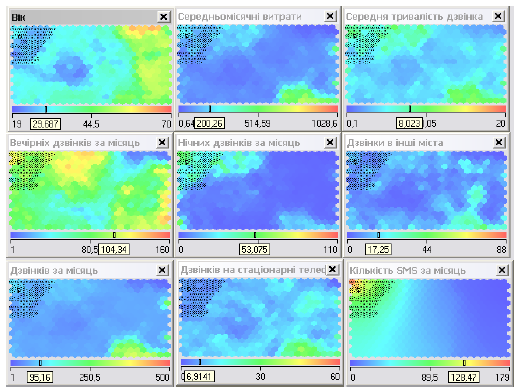
Task: Click the Дзвінків за місяць color scale
Action: [x=90, y=363]
